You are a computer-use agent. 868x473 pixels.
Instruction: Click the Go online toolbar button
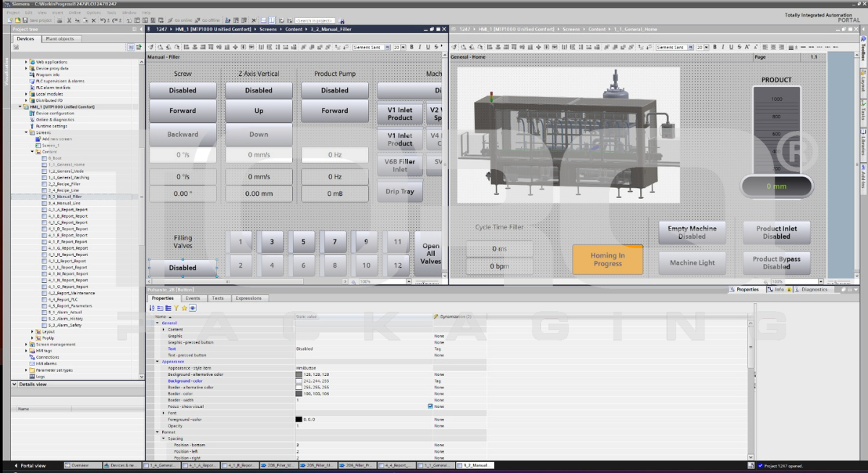coord(180,20)
